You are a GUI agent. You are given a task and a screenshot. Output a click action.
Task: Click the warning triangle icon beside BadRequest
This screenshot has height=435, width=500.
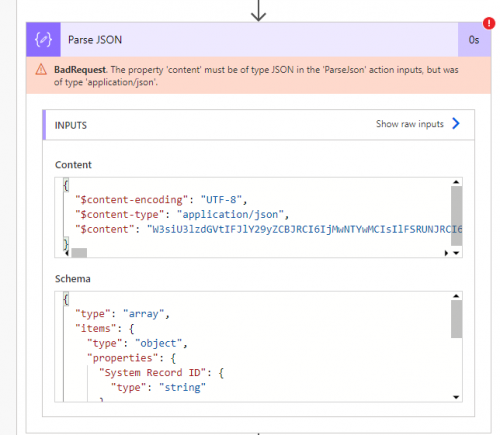(x=41, y=70)
